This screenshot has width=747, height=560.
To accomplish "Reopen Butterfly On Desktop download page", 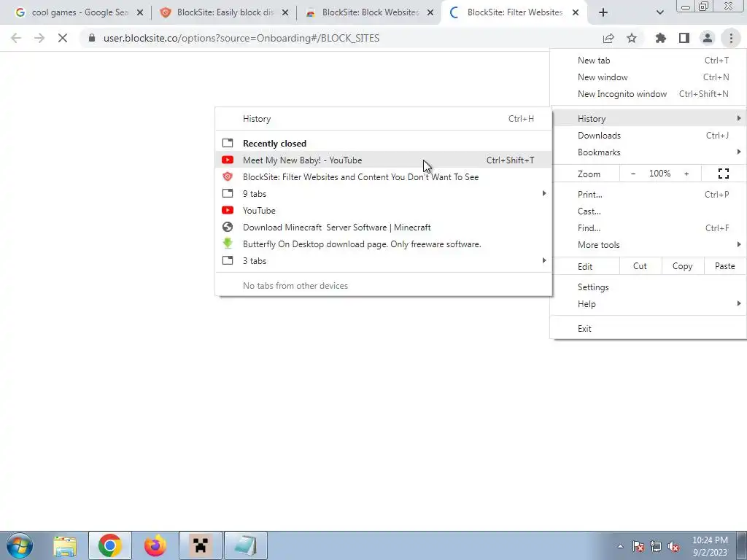I will click(384, 244).
